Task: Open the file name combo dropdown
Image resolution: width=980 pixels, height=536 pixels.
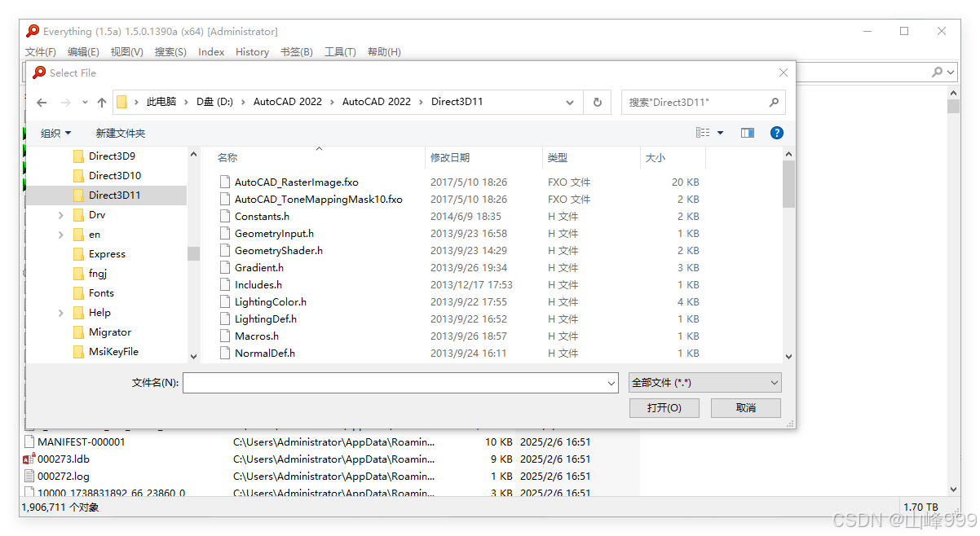Action: point(611,383)
